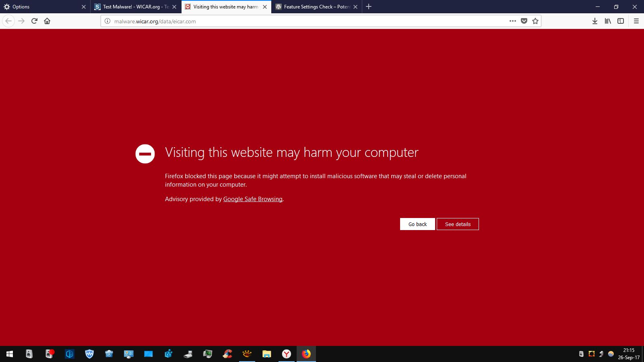Open File Explorer from the taskbar
Viewport: 644px width, 362px height.
[267, 354]
